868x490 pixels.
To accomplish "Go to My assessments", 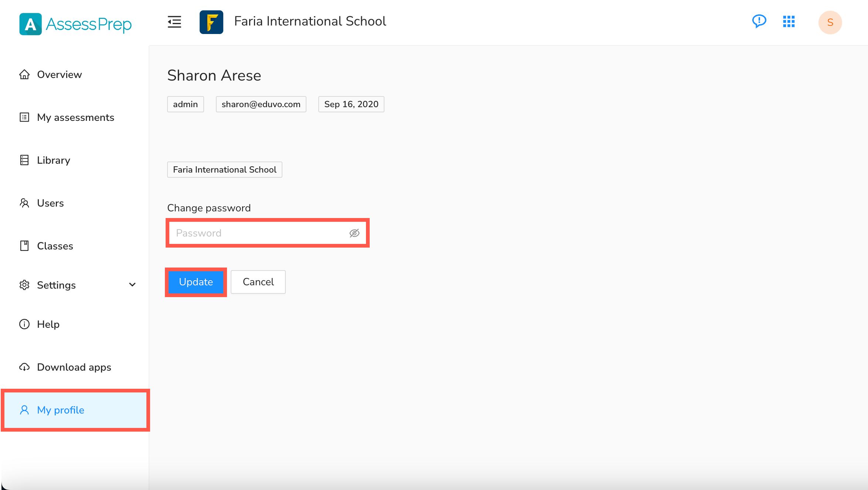I will (x=75, y=118).
